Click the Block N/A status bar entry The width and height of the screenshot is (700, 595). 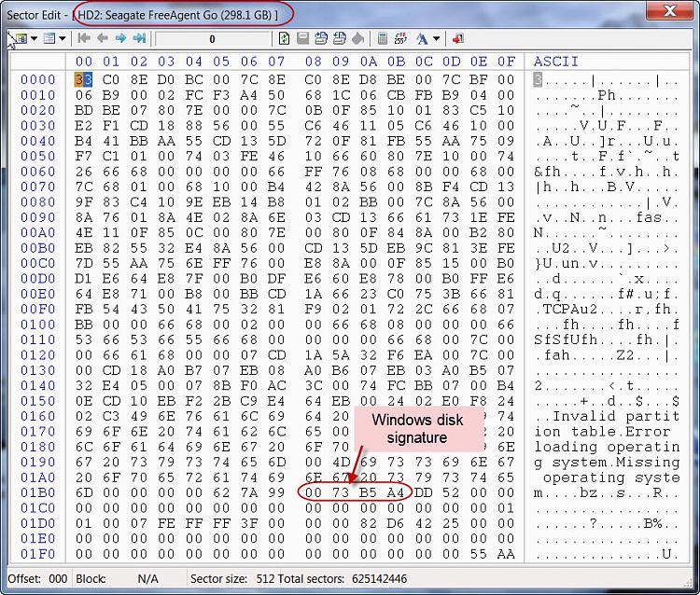point(117,579)
